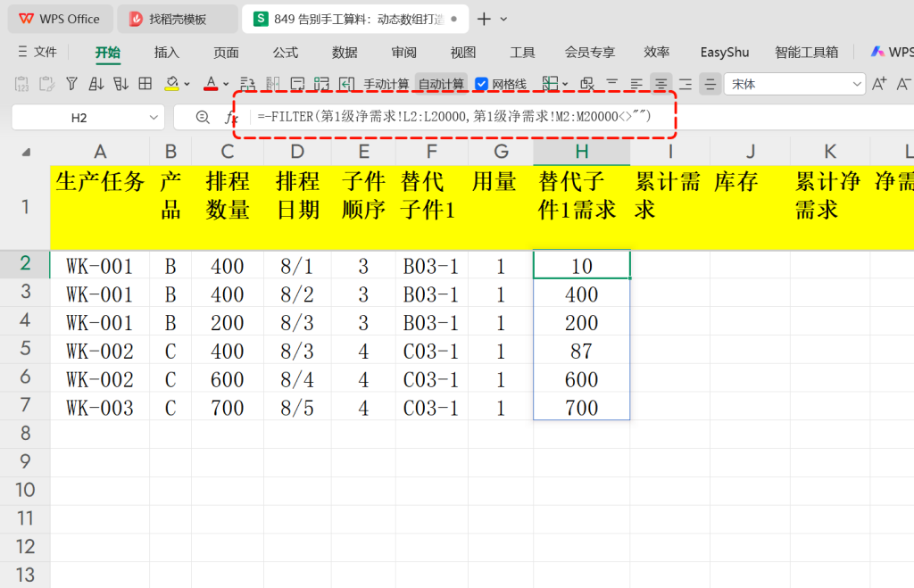Select row 5 header

[25, 349]
